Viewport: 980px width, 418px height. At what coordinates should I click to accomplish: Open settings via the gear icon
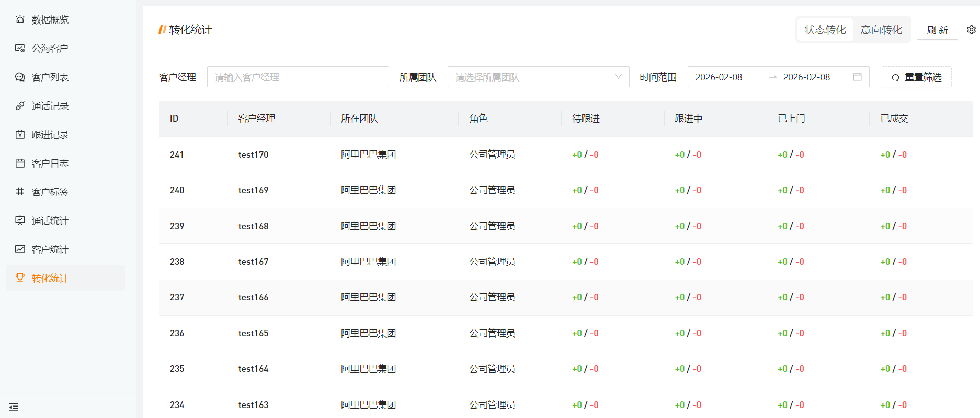(x=971, y=30)
